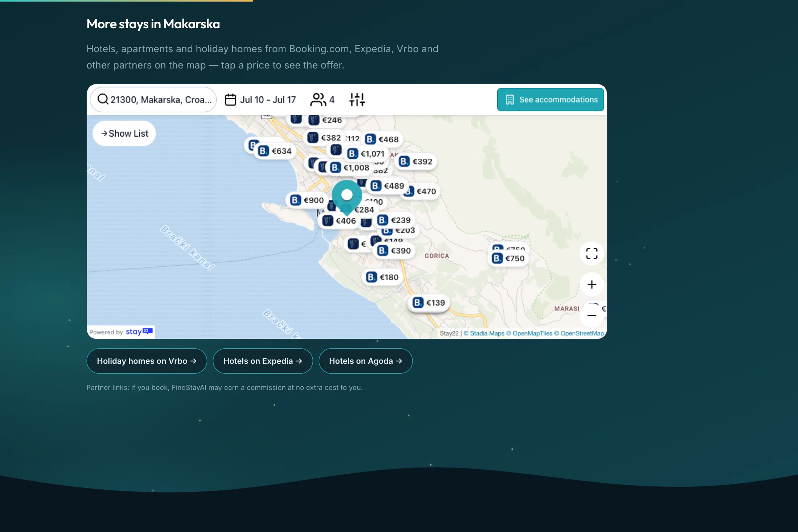Open the €470 price marker
Viewport: 798px width, 532px height.
(x=422, y=191)
